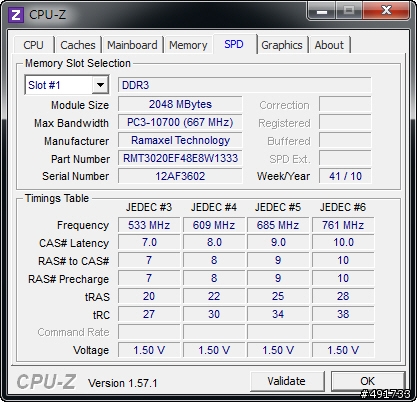Click the JEDEC #4 column header
Image resolution: width=417 pixels, height=402 pixels.
point(214,207)
